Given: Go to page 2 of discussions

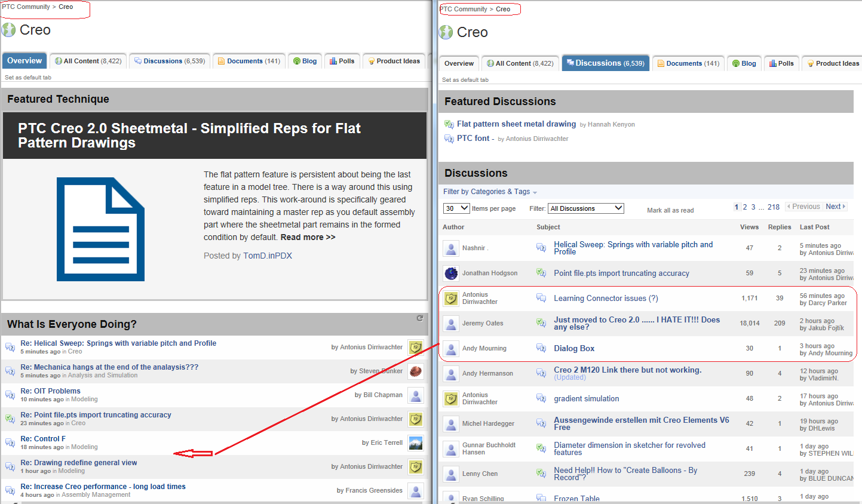Looking at the screenshot, I should point(745,207).
